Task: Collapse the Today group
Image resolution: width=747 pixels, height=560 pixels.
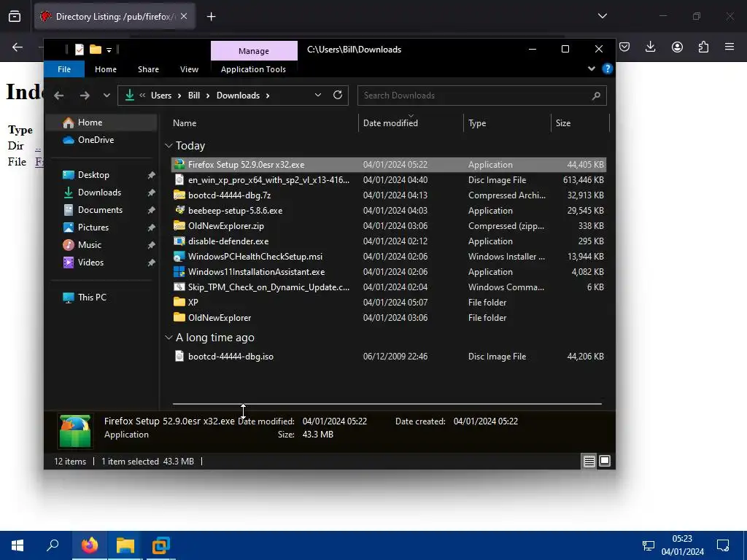Action: [169, 146]
